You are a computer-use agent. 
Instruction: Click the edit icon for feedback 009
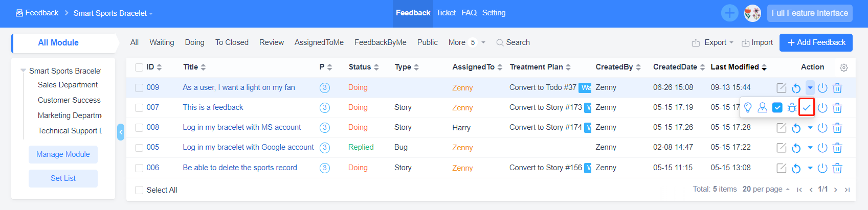click(781, 88)
